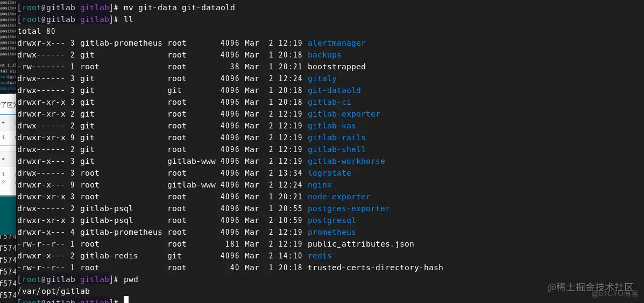Click the bootstrapped file name
The width and height of the screenshot is (644, 303).
pyautogui.click(x=336, y=67)
